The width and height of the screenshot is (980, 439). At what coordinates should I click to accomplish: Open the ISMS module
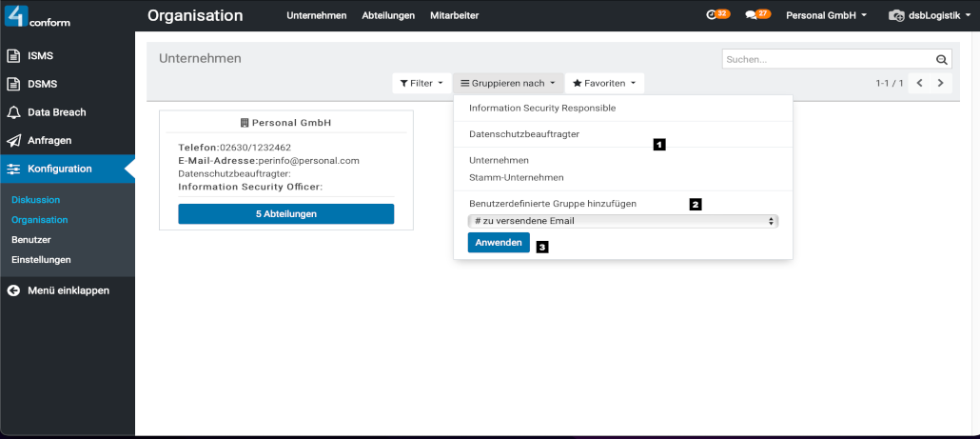(41, 56)
